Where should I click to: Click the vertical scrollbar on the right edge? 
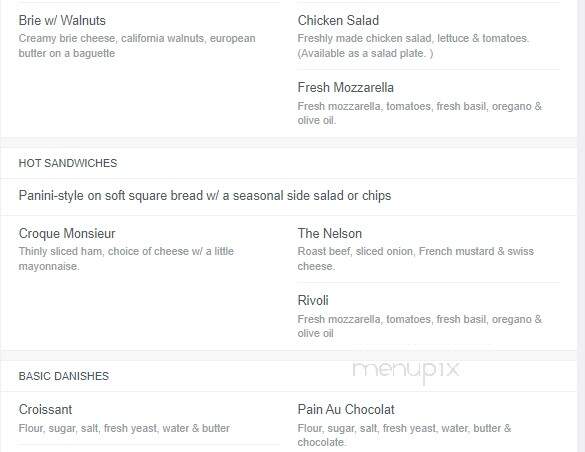581,226
